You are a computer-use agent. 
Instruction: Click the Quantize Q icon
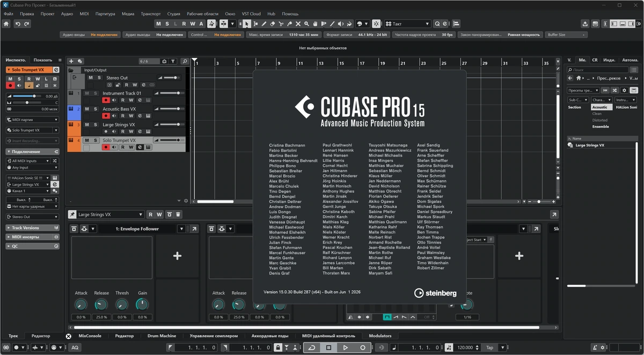[x=436, y=24]
